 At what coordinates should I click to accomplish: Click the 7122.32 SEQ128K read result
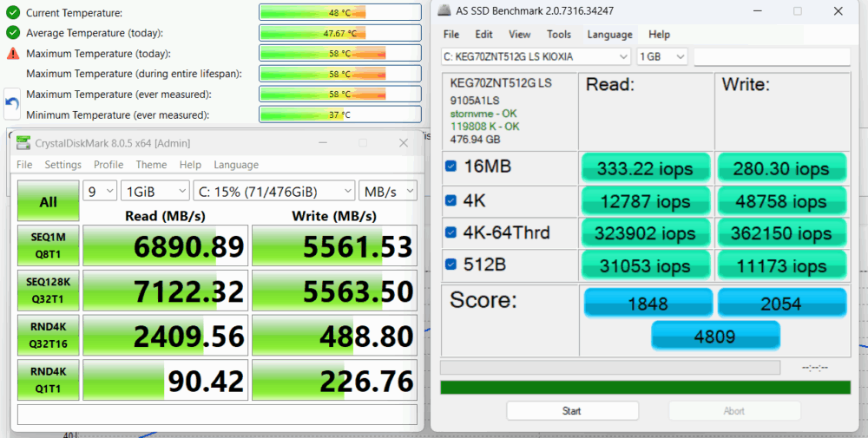tap(165, 291)
